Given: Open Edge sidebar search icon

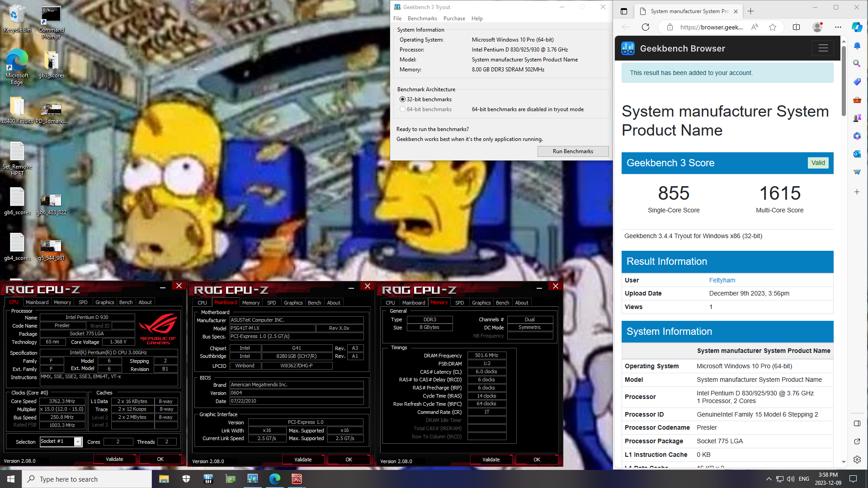Looking at the screenshot, I should click(857, 64).
